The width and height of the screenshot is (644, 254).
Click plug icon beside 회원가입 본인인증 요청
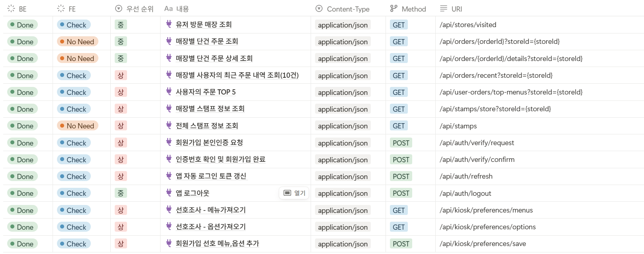coord(169,142)
